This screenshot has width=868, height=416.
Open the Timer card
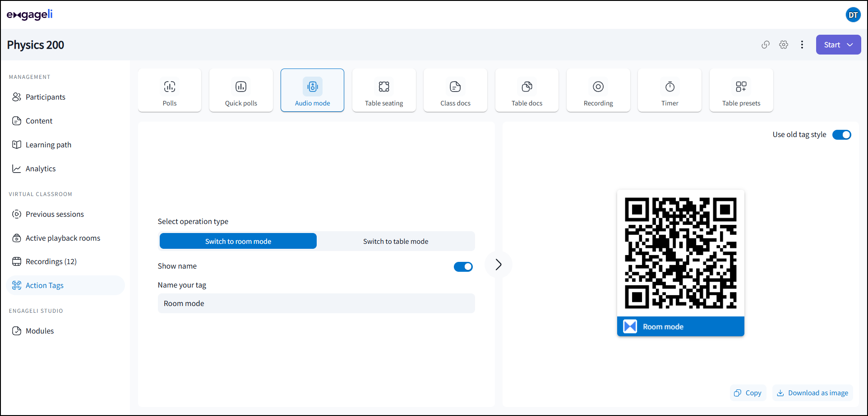[669, 90]
